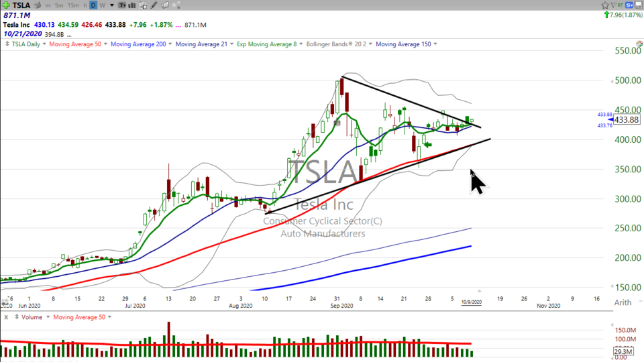
Task: Click the small marker on the Aug 31 candle
Action: point(337,123)
